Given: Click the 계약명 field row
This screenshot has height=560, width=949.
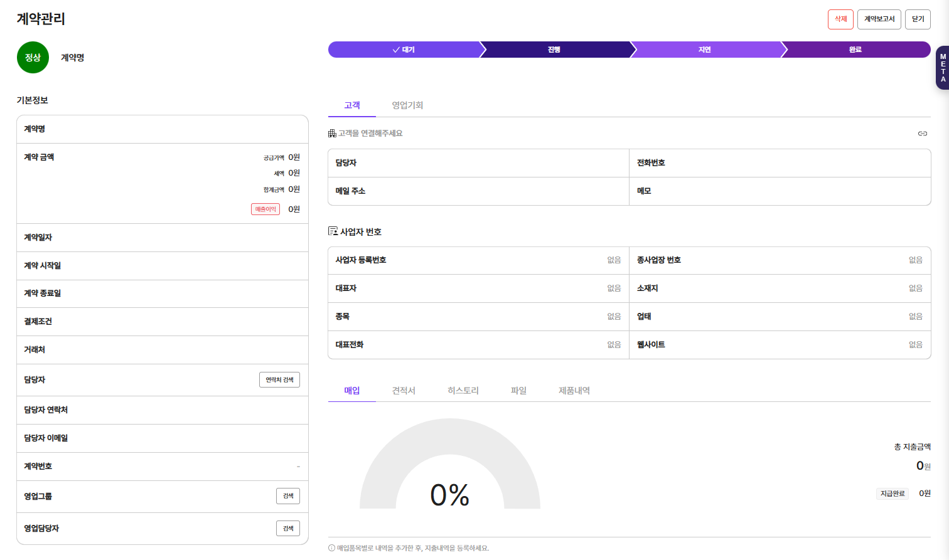Looking at the screenshot, I should point(162,129).
